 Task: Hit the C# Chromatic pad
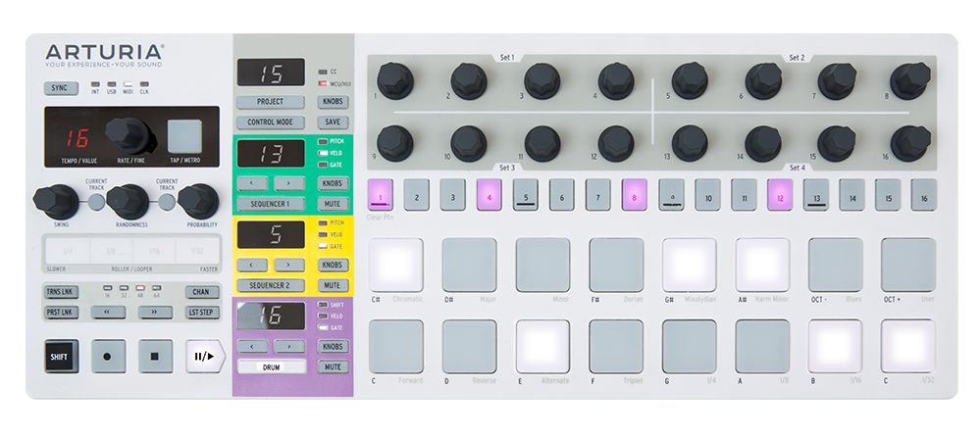pos(395,265)
